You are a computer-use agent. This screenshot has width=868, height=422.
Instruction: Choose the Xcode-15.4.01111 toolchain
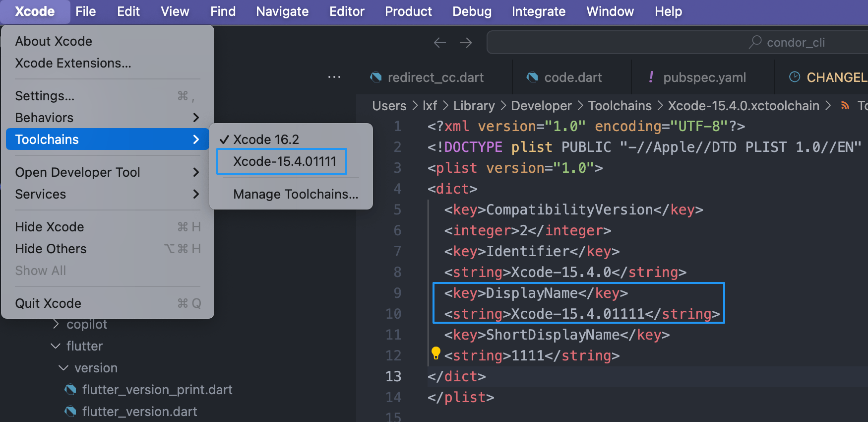(285, 161)
